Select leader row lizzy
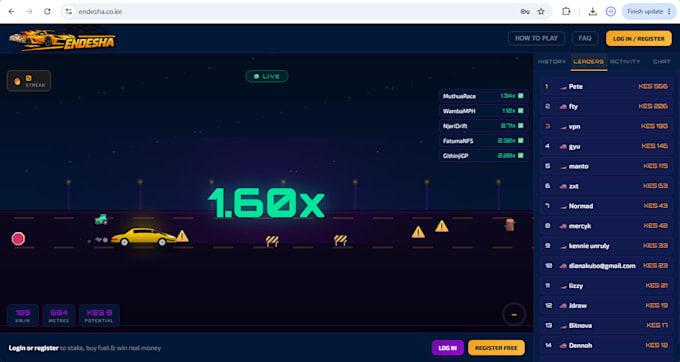Image resolution: width=680 pixels, height=362 pixels. [x=606, y=286]
